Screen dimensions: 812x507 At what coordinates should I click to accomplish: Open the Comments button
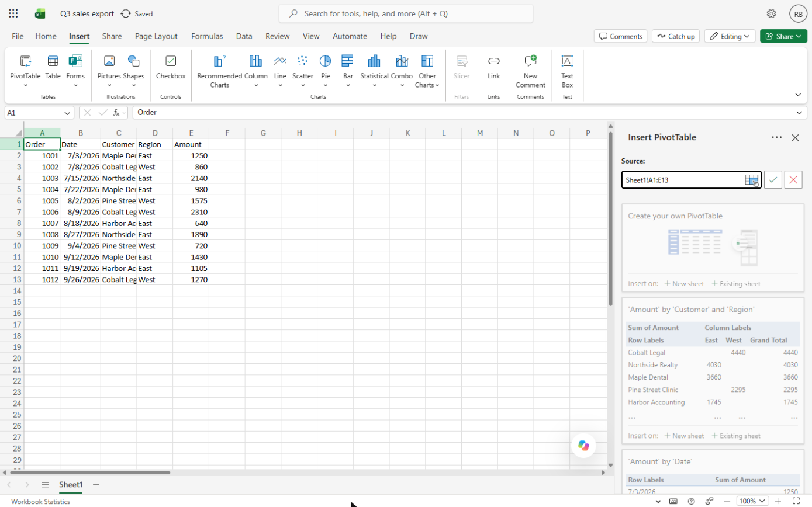click(620, 36)
